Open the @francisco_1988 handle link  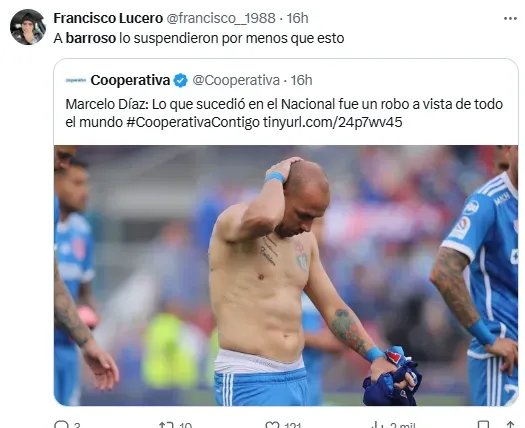(221, 18)
